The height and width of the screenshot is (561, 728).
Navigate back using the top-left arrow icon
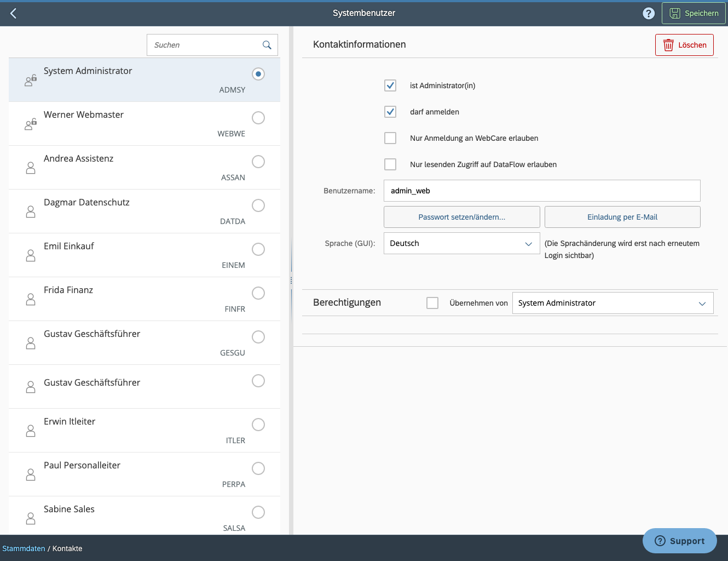tap(13, 13)
